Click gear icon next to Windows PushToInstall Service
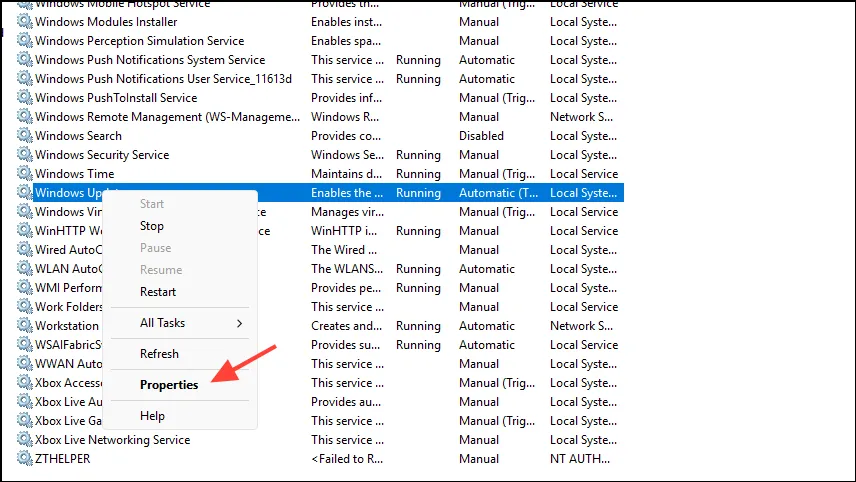The width and height of the screenshot is (856, 482). coord(25,98)
